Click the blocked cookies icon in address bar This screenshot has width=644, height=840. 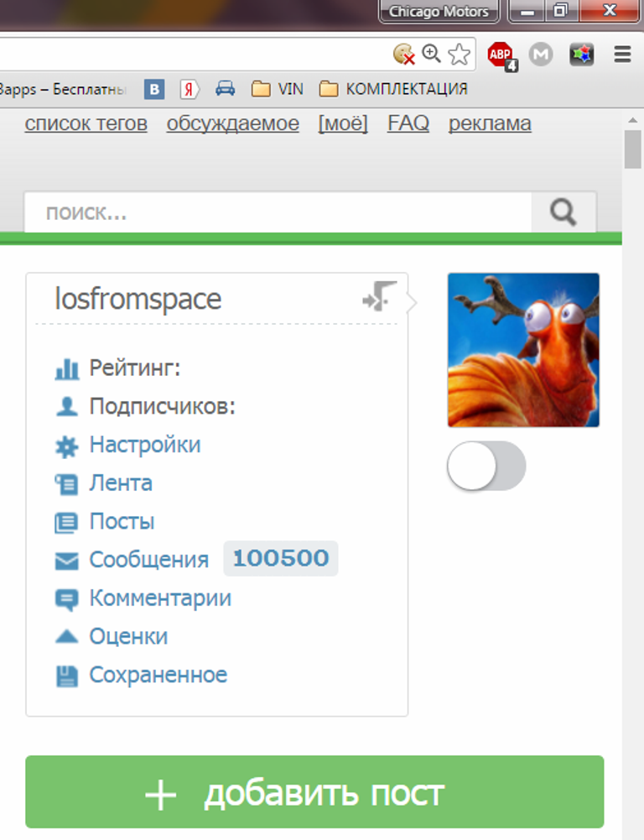click(404, 55)
